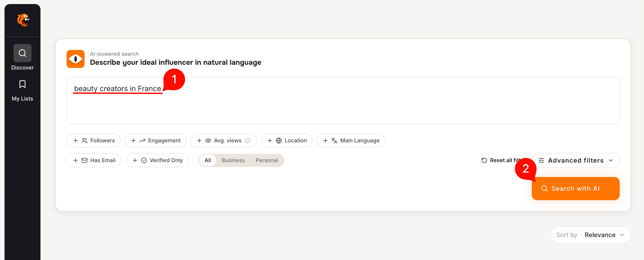The width and height of the screenshot is (644, 260).
Task: Open the Sort by Relevance dropdown
Action: point(590,235)
